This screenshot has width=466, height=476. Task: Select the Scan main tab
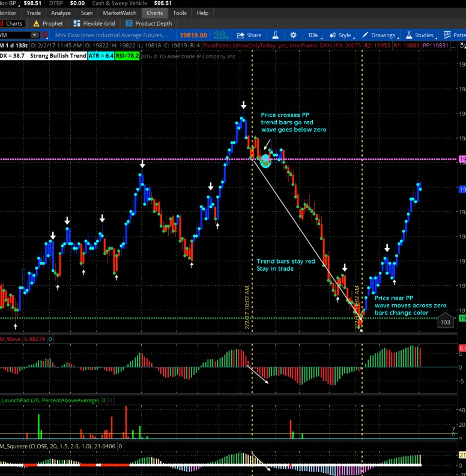click(86, 13)
